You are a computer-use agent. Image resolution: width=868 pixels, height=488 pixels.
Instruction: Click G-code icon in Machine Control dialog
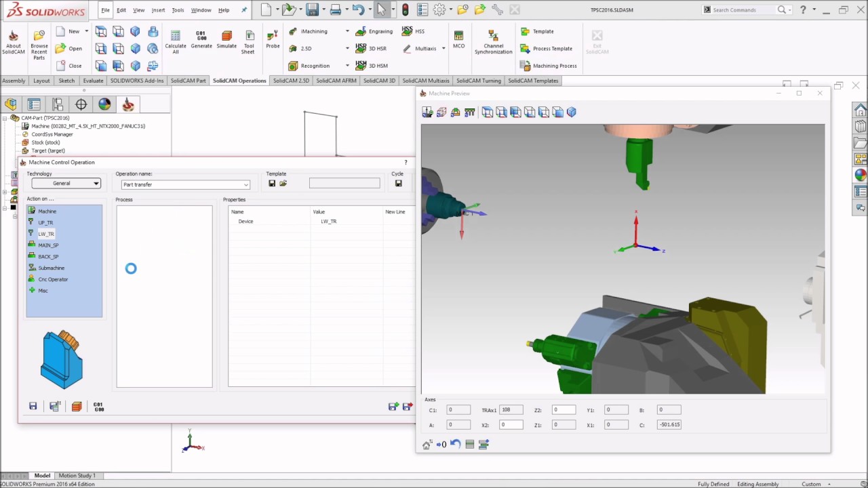(x=99, y=406)
